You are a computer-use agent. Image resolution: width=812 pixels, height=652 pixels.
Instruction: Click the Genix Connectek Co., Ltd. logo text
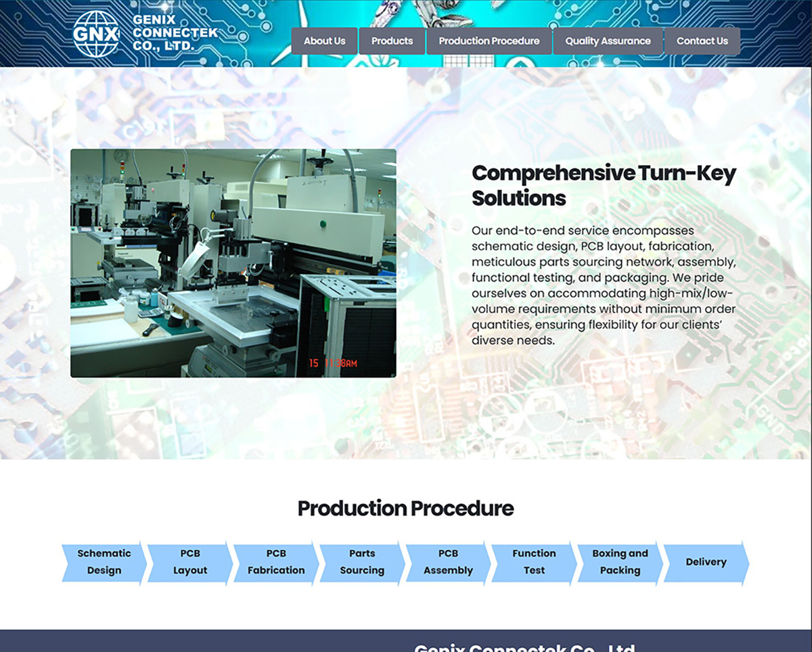pos(175,33)
